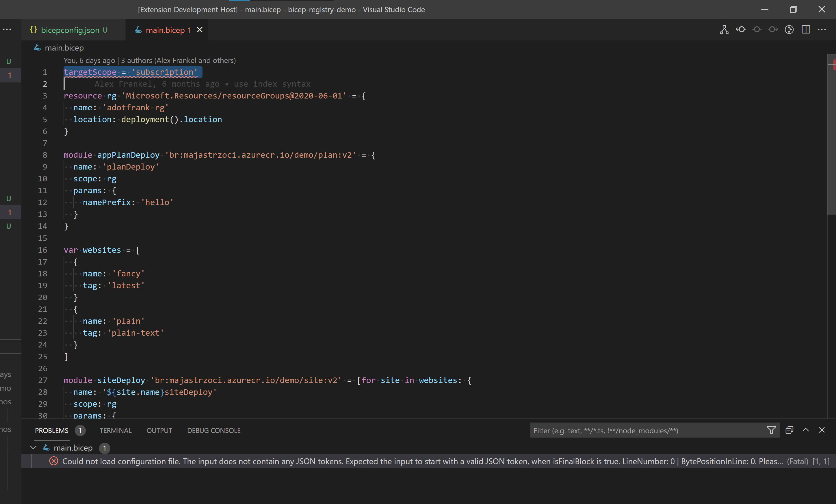Click 'namePrefix' on line 12
This screenshot has width=836, height=504.
coord(107,202)
